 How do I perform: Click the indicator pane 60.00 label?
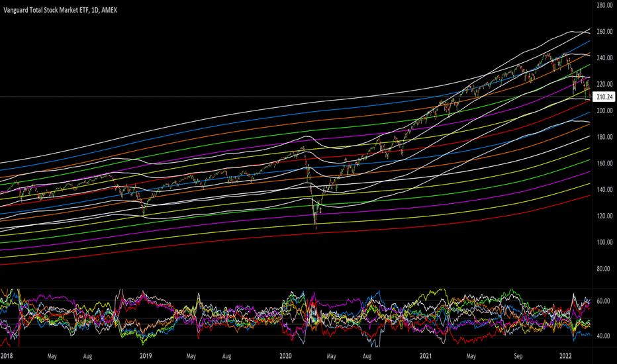coord(603,301)
